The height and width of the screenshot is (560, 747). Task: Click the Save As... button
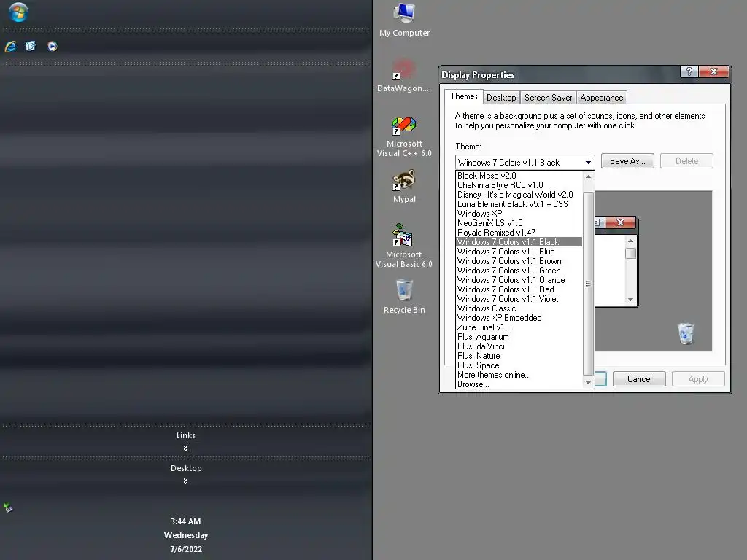point(627,161)
